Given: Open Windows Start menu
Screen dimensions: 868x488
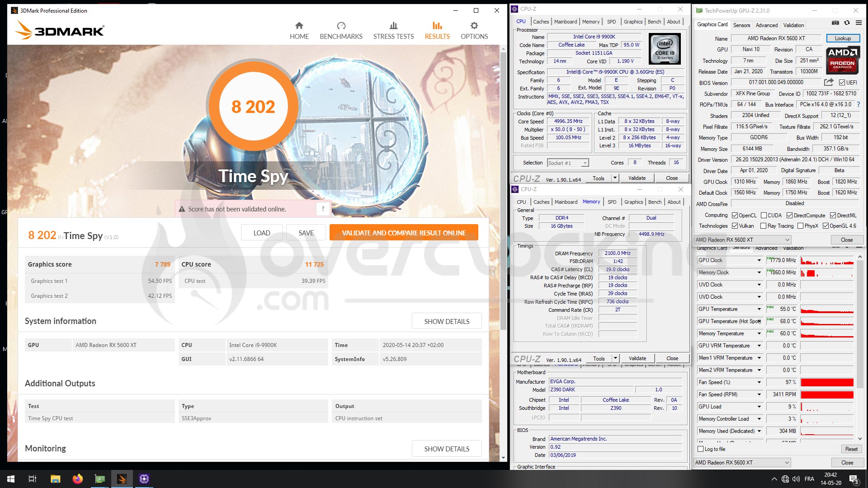Looking at the screenshot, I should pos(11,479).
